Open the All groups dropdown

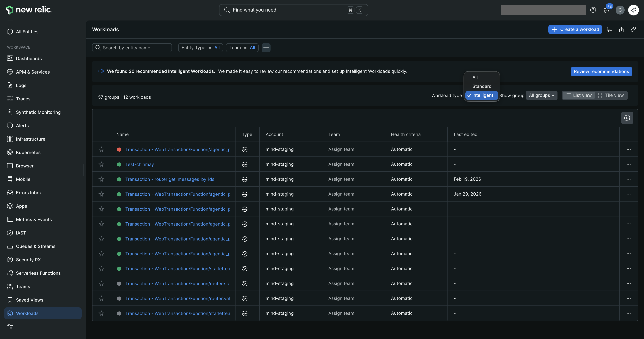click(x=541, y=95)
